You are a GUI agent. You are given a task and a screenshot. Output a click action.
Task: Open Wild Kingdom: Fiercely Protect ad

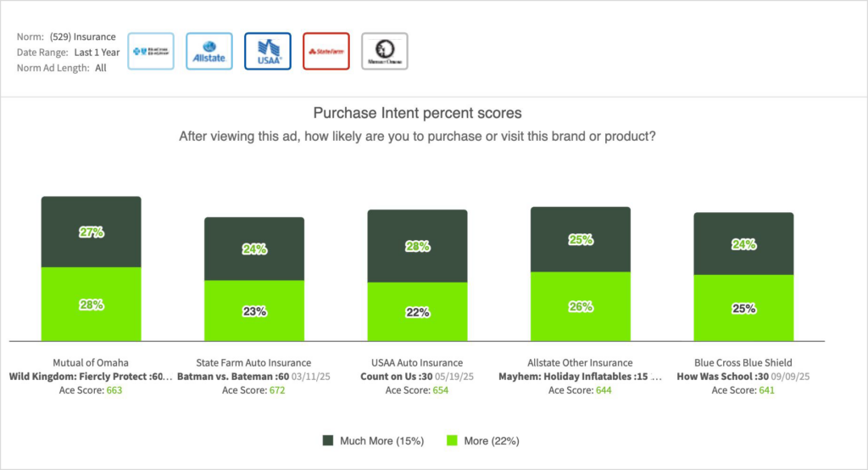(x=91, y=377)
